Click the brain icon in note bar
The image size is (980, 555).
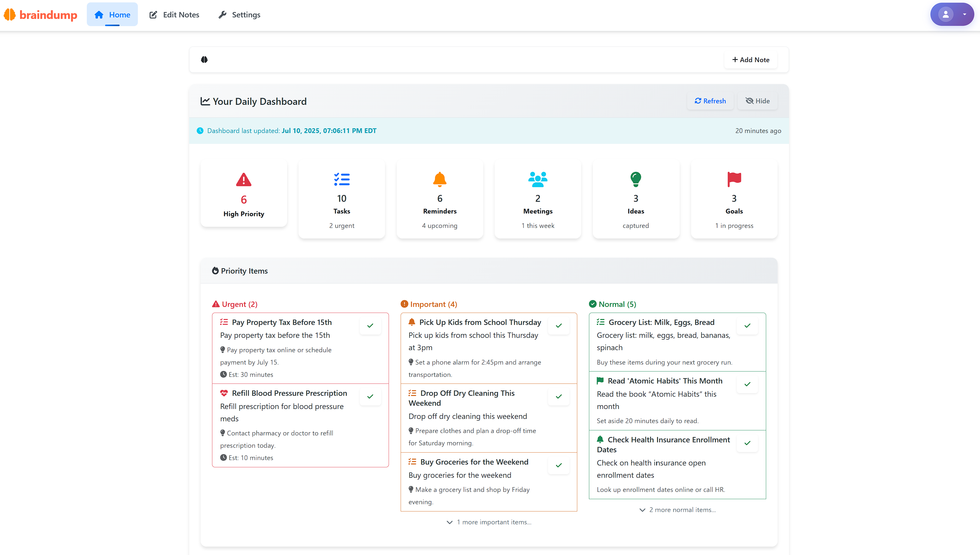pos(204,59)
